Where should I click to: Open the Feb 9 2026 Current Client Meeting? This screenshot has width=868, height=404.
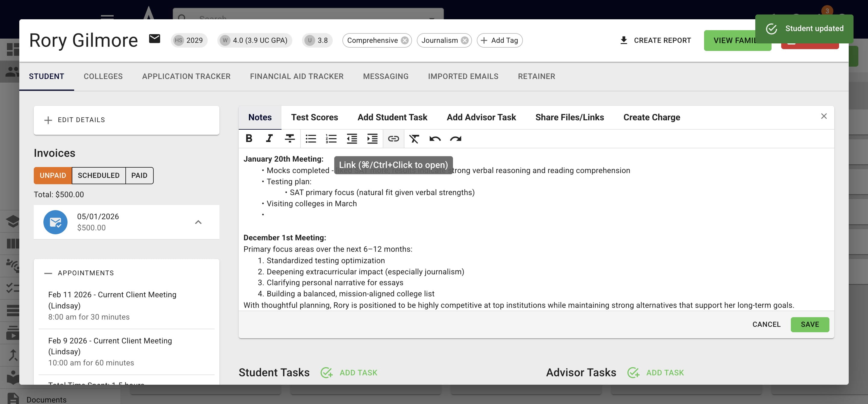pos(126,352)
